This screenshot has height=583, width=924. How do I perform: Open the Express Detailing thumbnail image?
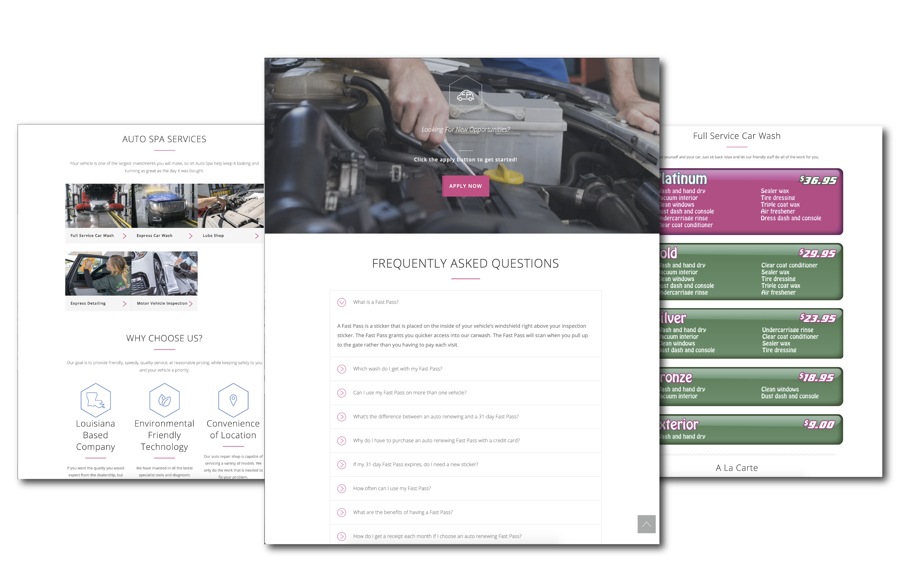point(98,273)
